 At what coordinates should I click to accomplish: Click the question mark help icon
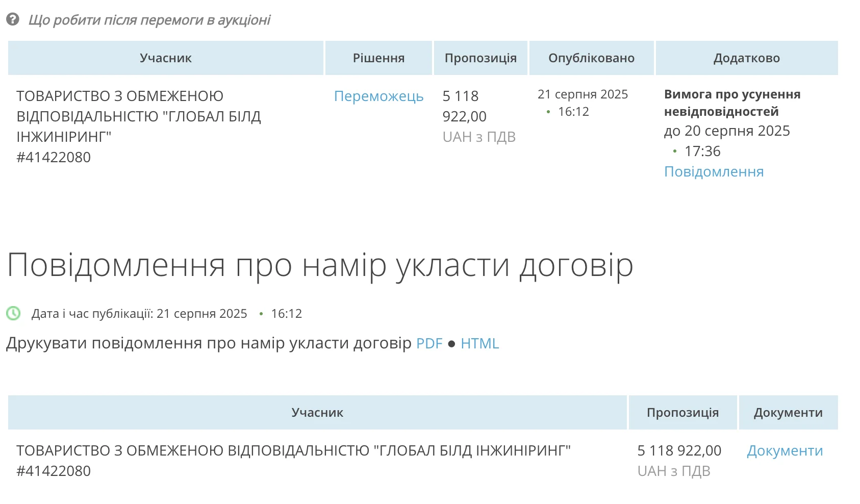tap(13, 20)
